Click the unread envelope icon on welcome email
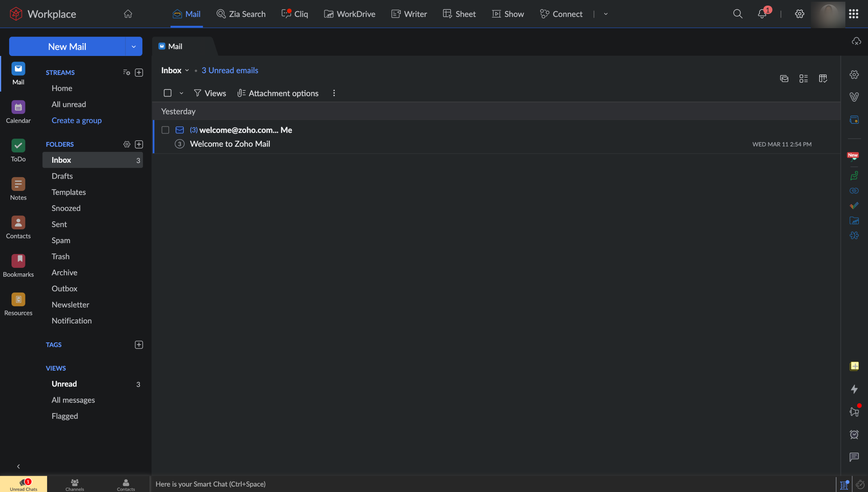The height and width of the screenshot is (492, 868). [179, 130]
